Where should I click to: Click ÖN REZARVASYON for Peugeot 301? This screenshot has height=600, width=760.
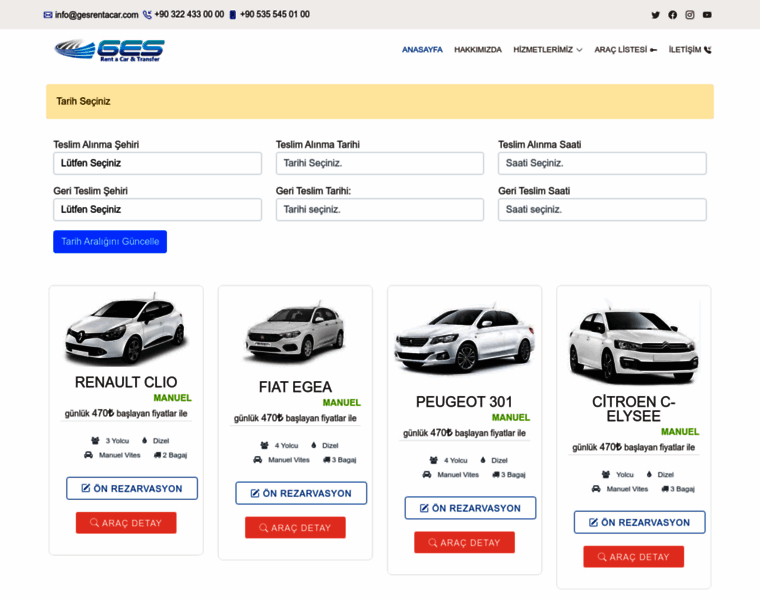click(x=470, y=508)
